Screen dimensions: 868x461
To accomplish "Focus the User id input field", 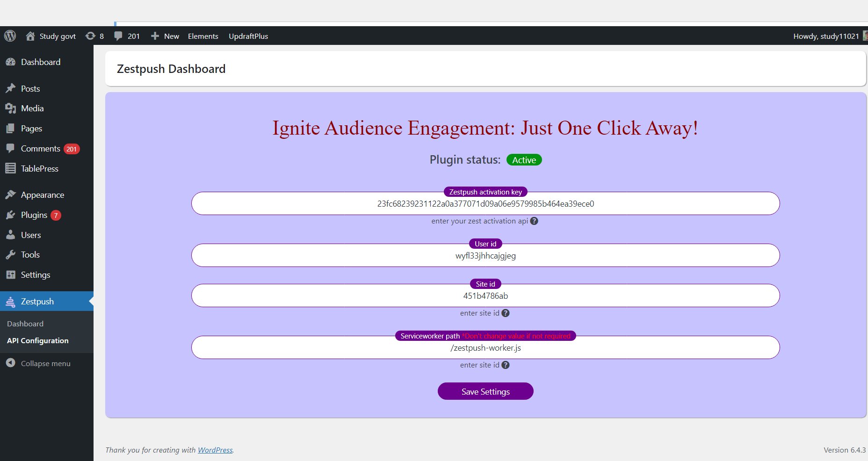I will pyautogui.click(x=485, y=255).
